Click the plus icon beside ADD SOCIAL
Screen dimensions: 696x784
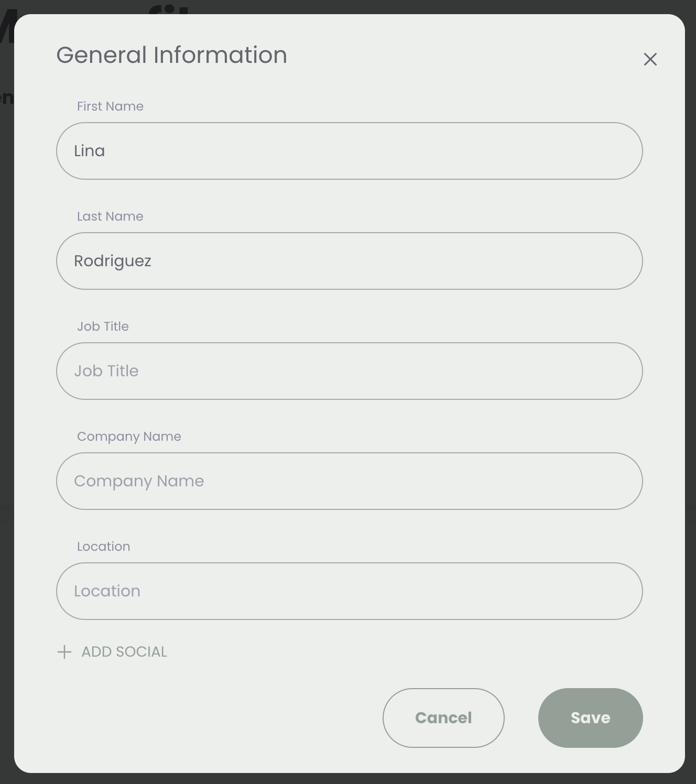(x=64, y=652)
